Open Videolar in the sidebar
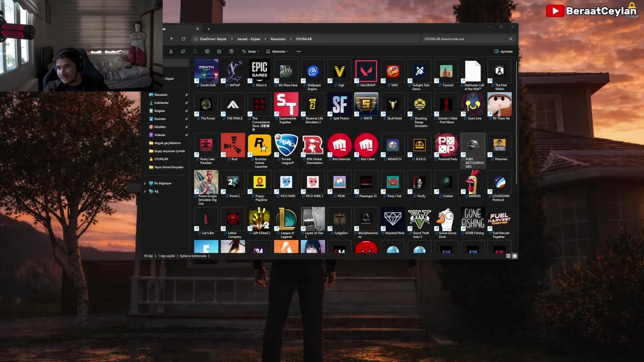This screenshot has width=644, height=362. [x=159, y=135]
